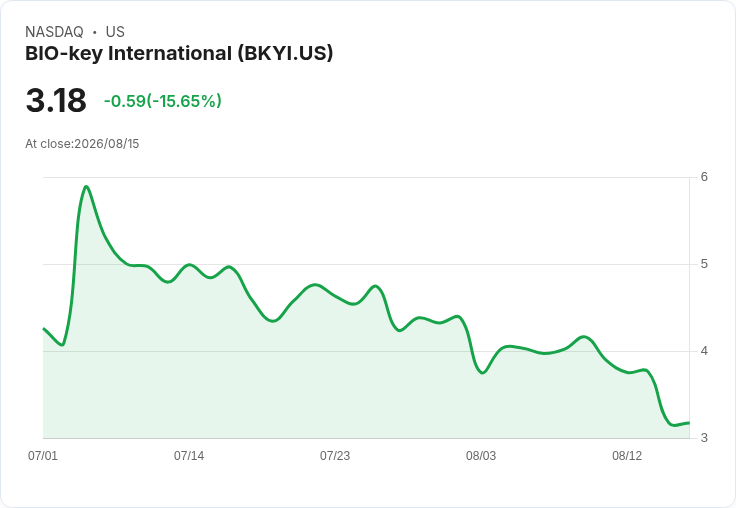Select the 07/23 date on x-axis
Image resolution: width=736 pixels, height=508 pixels.
[x=335, y=456]
